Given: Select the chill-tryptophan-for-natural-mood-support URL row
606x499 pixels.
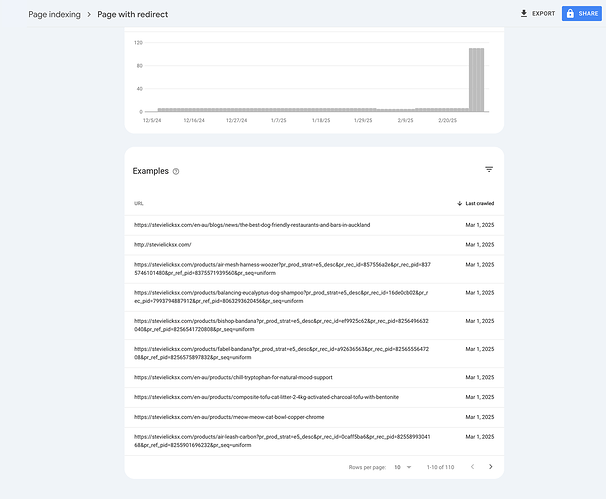Looking at the screenshot, I should (x=232, y=377).
